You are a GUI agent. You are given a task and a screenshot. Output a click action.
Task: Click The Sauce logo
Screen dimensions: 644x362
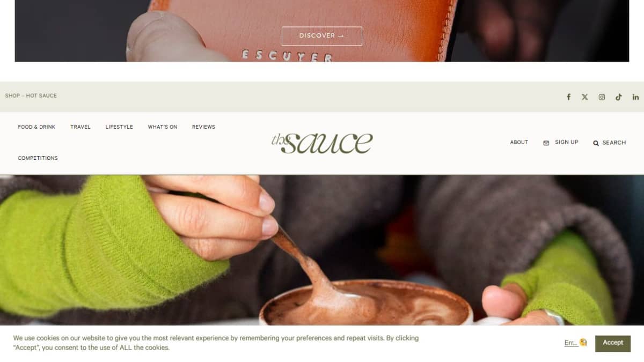322,143
